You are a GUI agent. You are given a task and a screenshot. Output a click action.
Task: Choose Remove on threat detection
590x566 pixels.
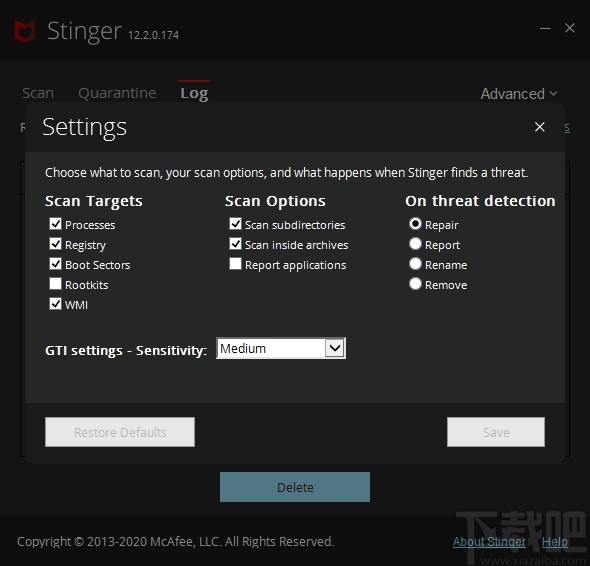415,284
